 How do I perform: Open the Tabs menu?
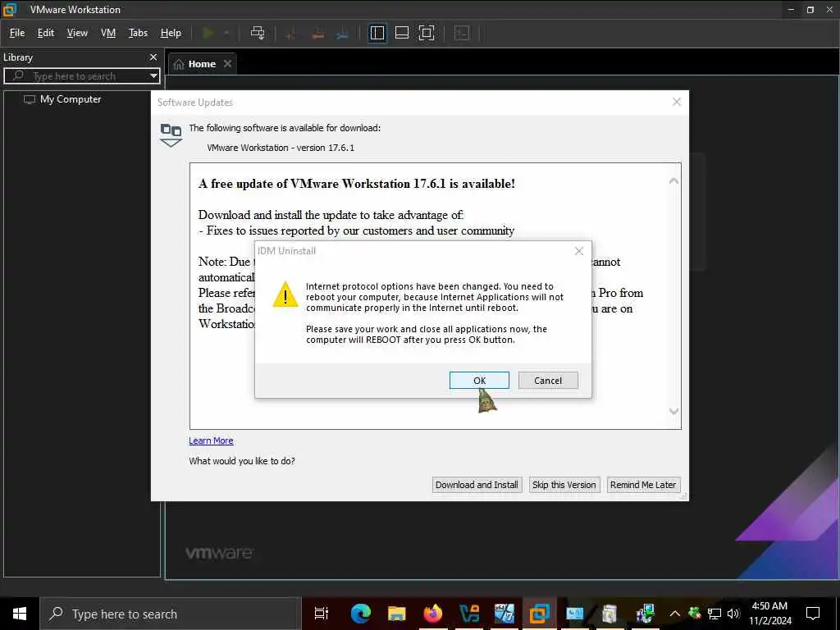click(x=138, y=33)
